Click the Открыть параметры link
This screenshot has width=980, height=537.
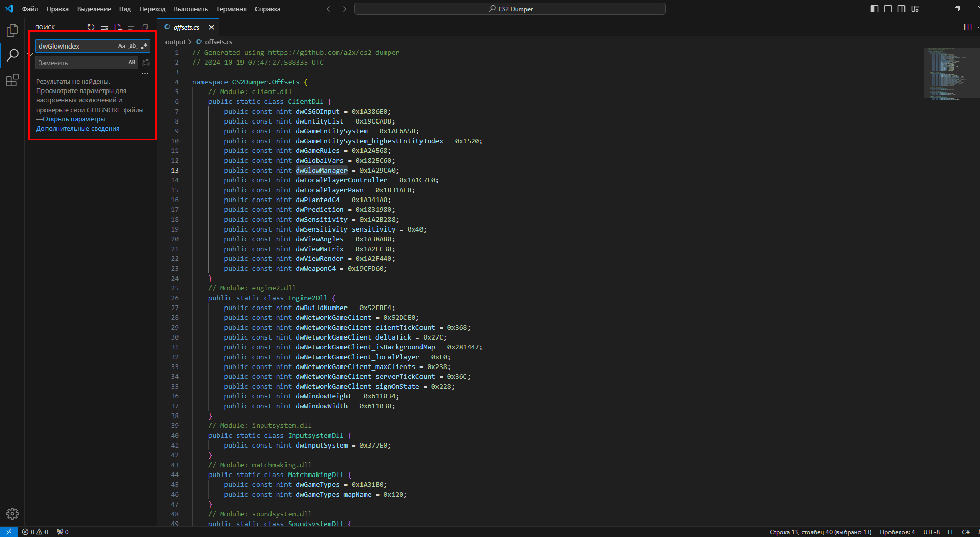[x=74, y=119]
